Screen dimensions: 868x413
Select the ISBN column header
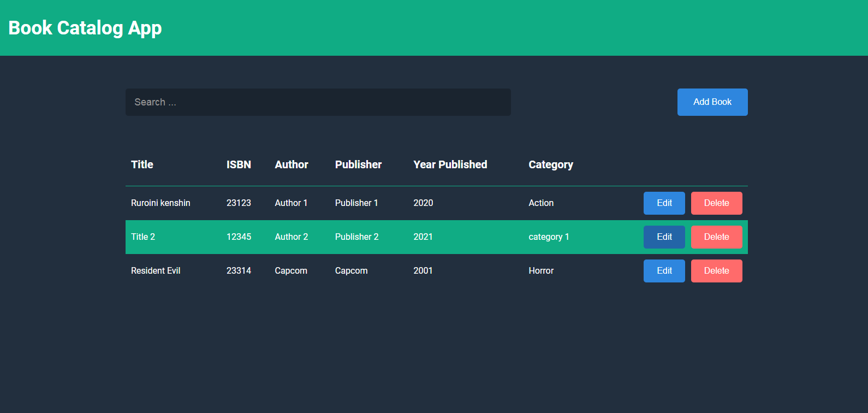point(239,164)
